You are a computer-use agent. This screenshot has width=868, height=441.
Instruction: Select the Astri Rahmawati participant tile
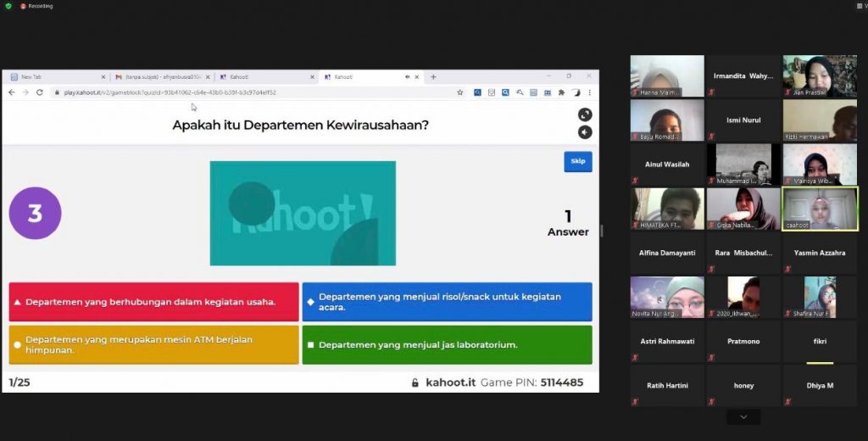click(667, 342)
